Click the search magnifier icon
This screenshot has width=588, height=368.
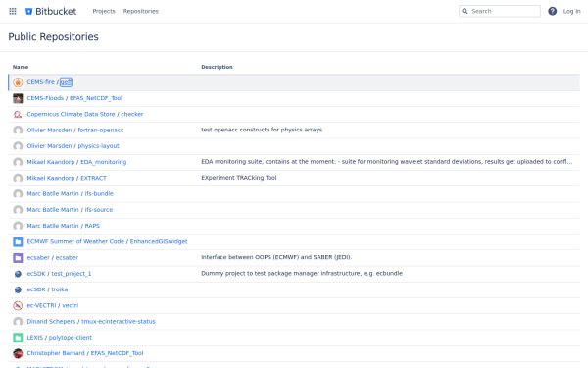coord(465,11)
